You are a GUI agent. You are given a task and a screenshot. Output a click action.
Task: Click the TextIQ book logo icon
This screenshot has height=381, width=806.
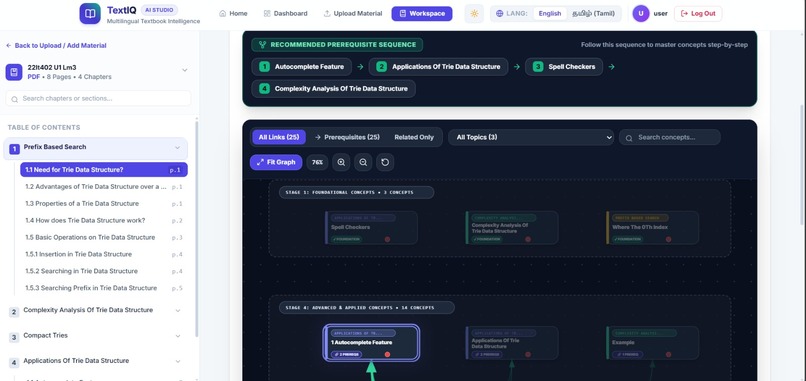pos(90,13)
